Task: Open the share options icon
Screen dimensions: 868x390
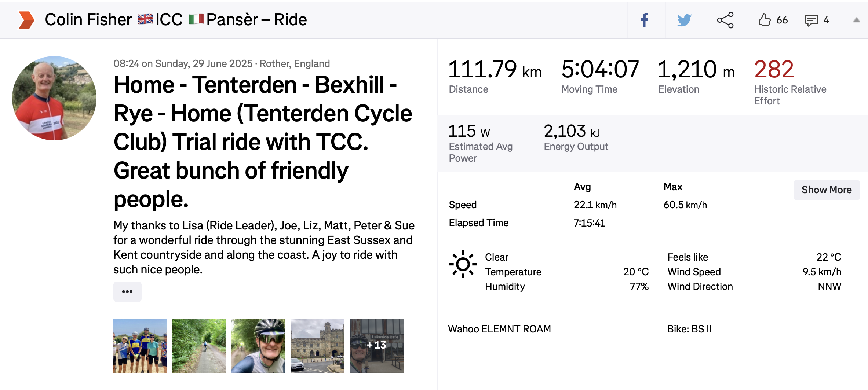Action: coord(725,20)
